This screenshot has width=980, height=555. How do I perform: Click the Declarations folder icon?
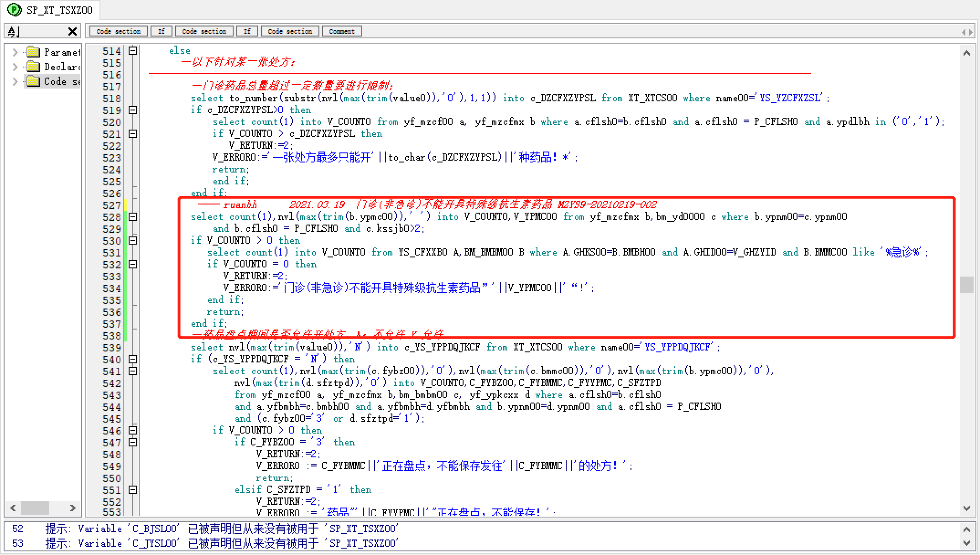[33, 67]
